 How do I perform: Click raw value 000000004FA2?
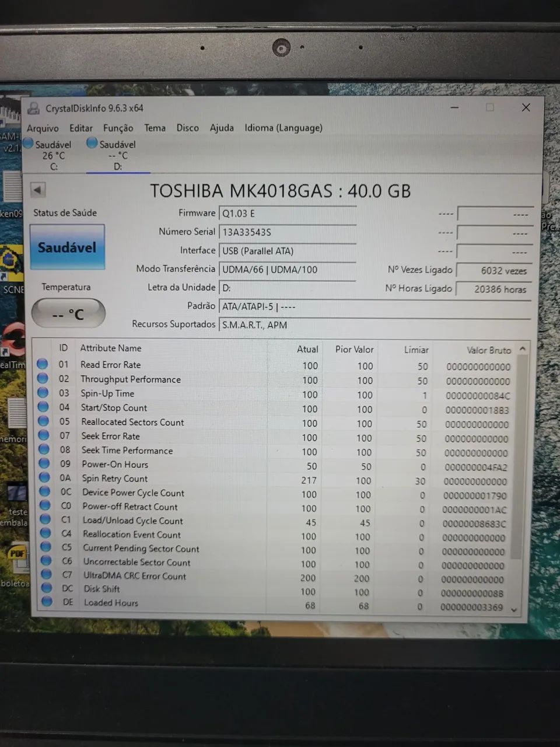[475, 467]
